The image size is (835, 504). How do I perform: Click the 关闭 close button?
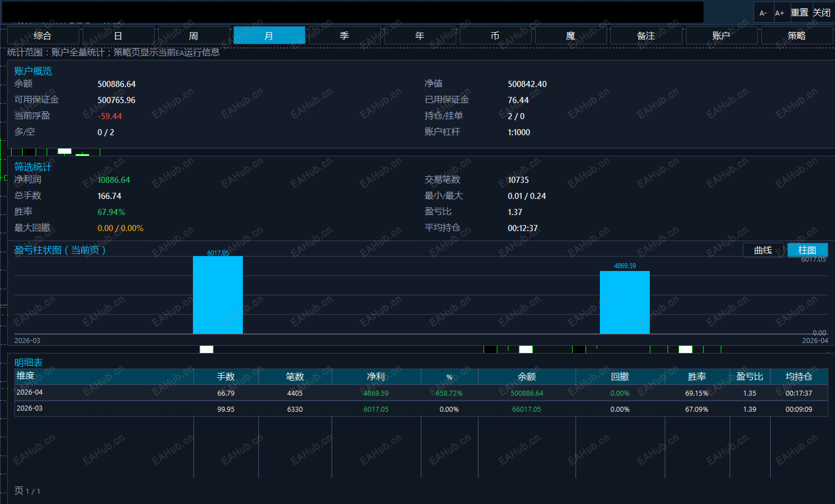822,13
